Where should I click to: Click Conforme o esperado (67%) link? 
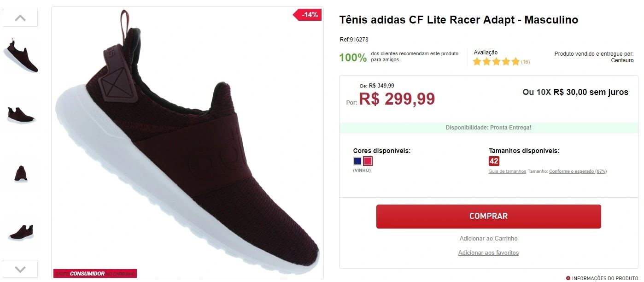(578, 171)
